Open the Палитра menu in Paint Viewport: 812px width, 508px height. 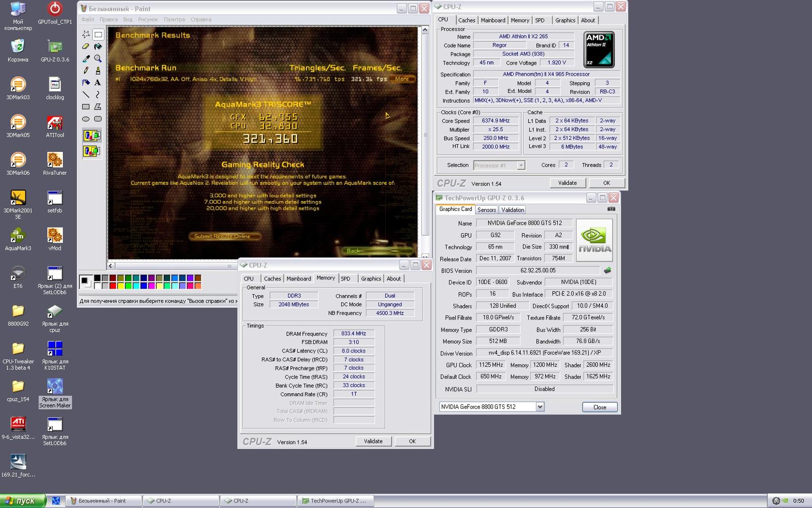(x=174, y=19)
